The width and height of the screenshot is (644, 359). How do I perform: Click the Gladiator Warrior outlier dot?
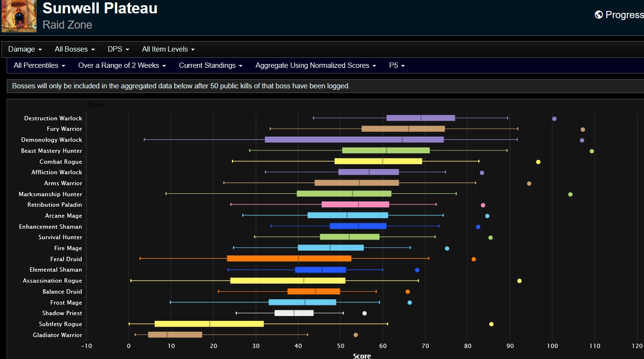tap(356, 335)
